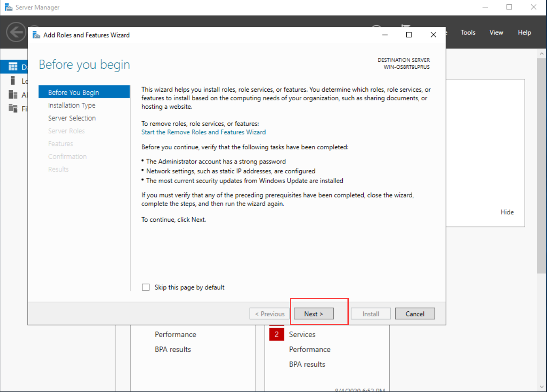Screen dimensions: 547x392
Task: Open Start the Remove Roles and Features Wizard link
Action: click(x=203, y=132)
